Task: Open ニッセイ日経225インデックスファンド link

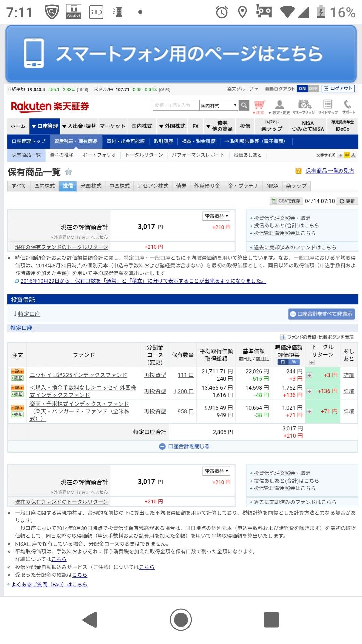Action: [x=78, y=375]
